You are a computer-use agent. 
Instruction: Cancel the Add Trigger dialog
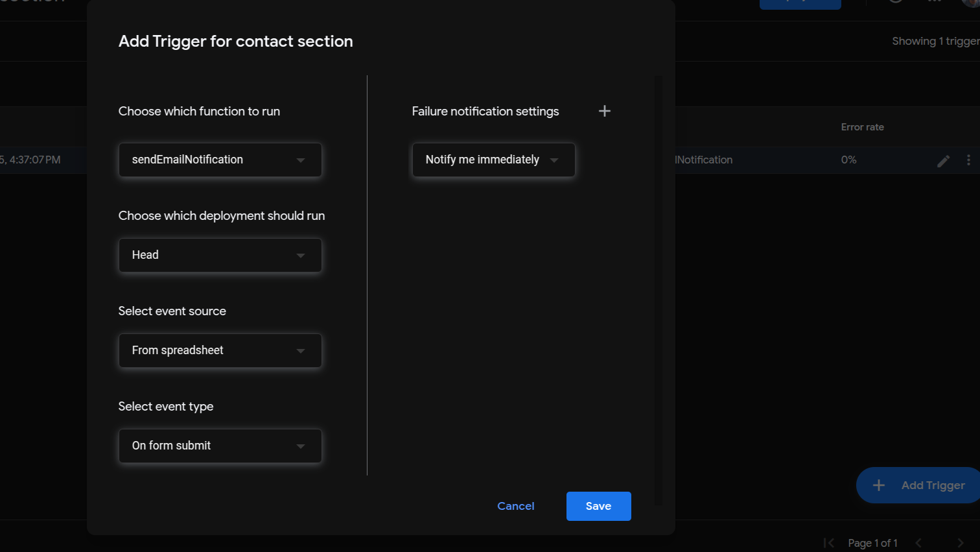click(515, 506)
